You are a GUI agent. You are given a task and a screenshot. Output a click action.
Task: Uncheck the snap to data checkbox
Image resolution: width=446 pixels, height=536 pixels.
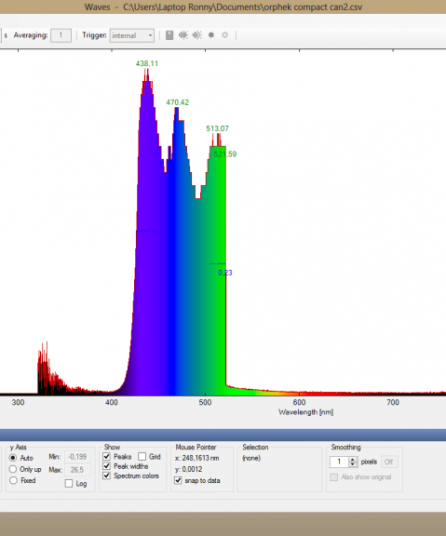pyautogui.click(x=178, y=480)
